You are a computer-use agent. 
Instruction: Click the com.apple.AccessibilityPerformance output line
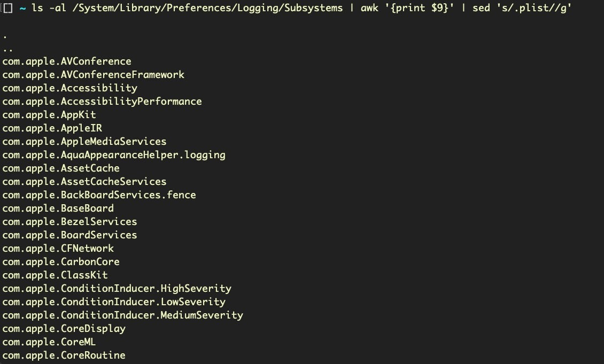click(x=102, y=102)
